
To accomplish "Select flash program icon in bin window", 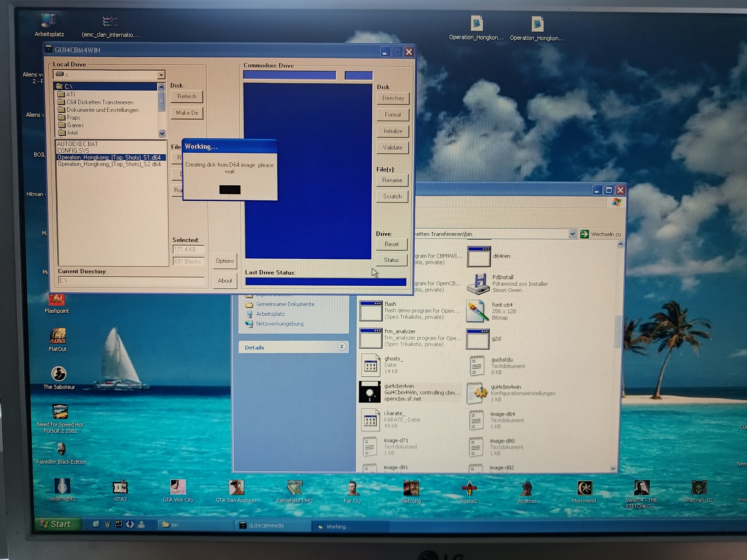I will pos(370,311).
